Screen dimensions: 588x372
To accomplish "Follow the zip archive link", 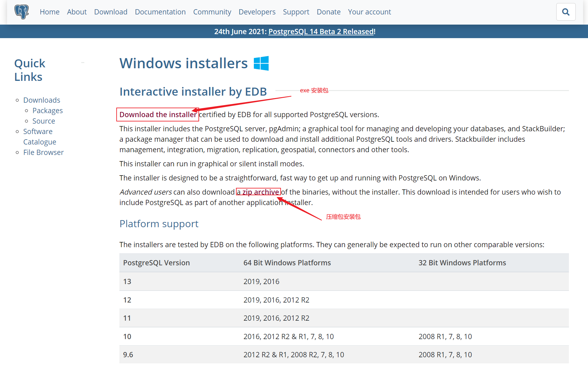I will 258,192.
